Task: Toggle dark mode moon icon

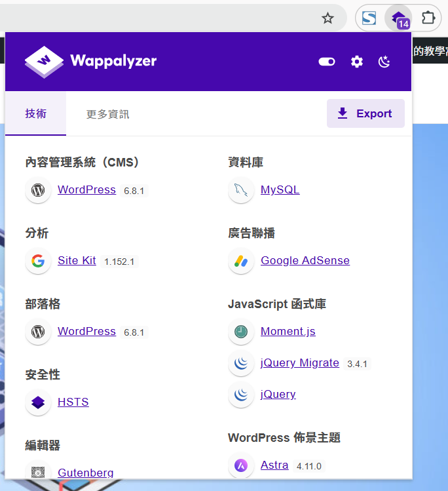Action: pyautogui.click(x=384, y=62)
